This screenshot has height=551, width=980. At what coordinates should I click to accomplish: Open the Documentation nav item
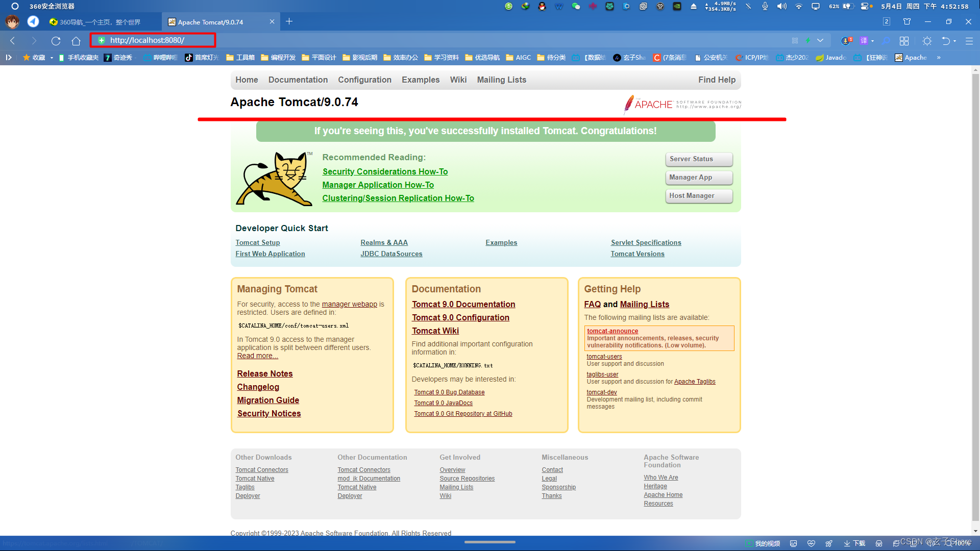298,80
